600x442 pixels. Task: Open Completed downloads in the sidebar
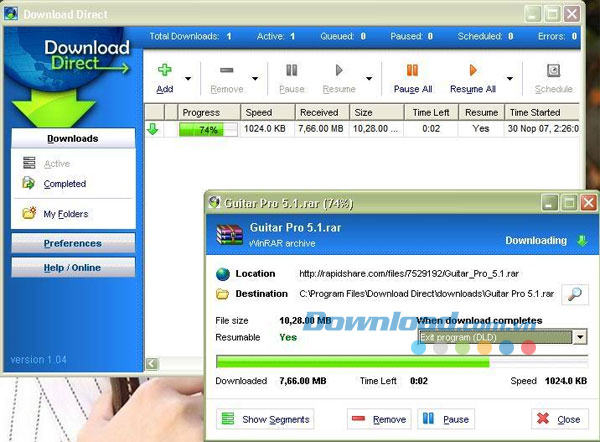[x=65, y=184]
